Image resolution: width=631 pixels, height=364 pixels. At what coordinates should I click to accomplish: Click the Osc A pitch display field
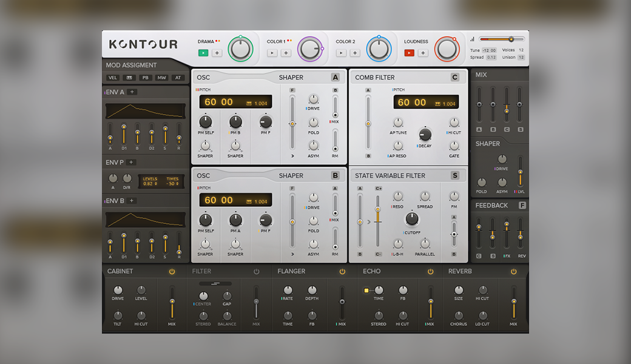pyautogui.click(x=236, y=102)
